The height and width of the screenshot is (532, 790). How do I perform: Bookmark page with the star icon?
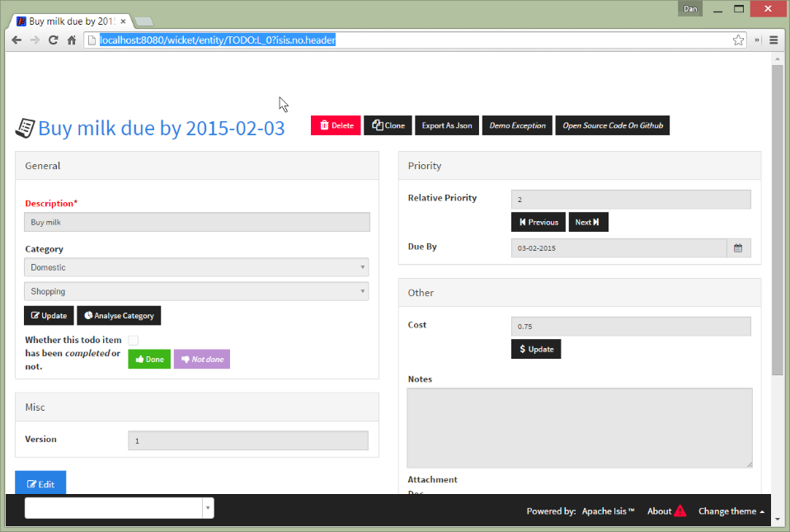(738, 40)
